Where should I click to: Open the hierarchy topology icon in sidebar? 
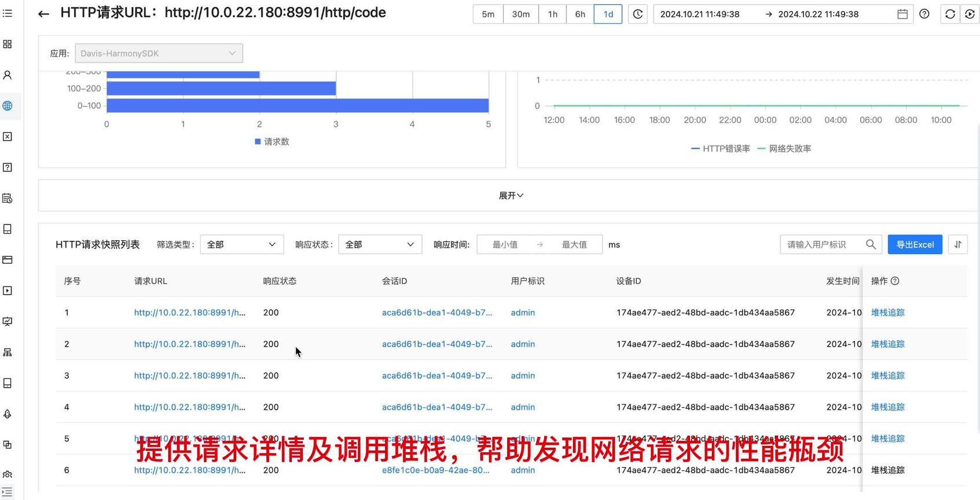(x=8, y=352)
